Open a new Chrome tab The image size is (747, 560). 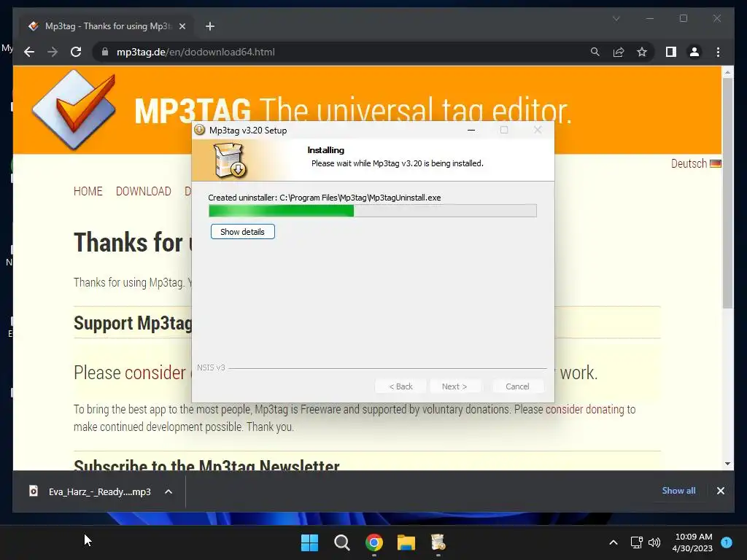[x=210, y=26]
